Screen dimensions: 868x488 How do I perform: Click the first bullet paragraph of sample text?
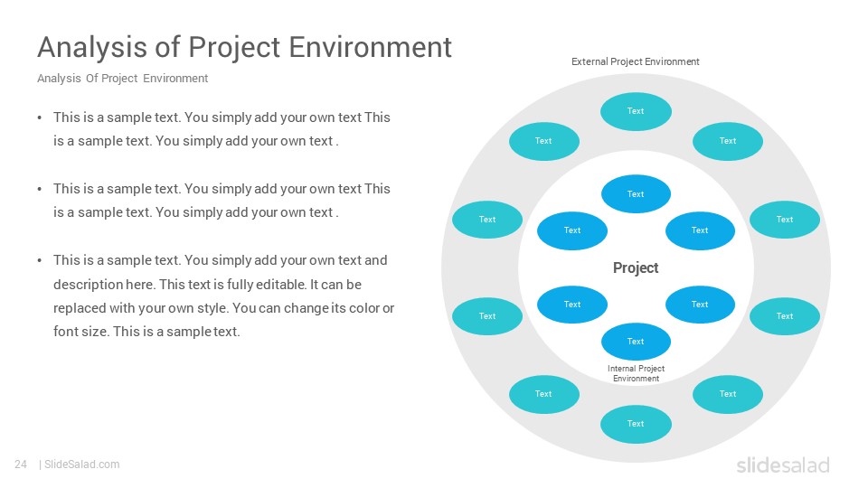(222, 129)
